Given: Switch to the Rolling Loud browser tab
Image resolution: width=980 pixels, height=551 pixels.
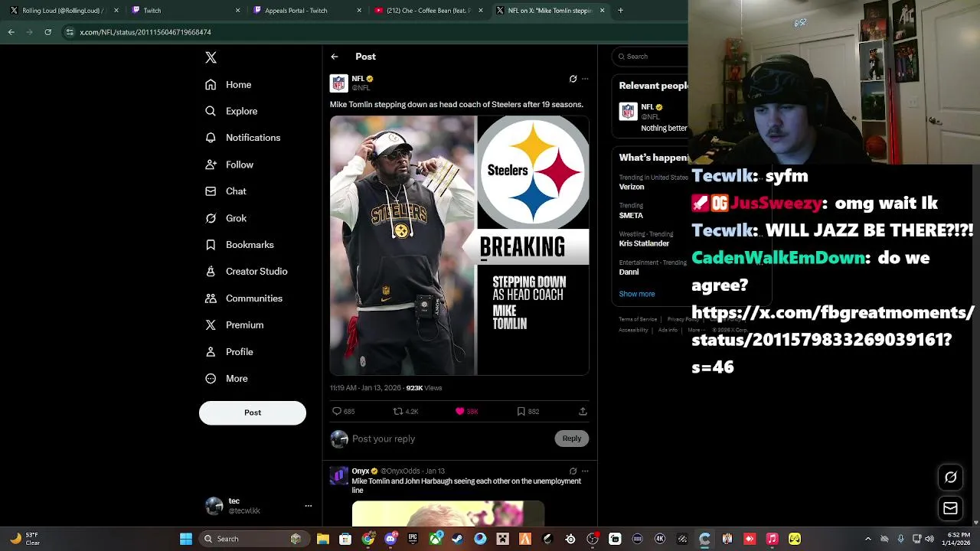Looking at the screenshot, I should (x=61, y=11).
